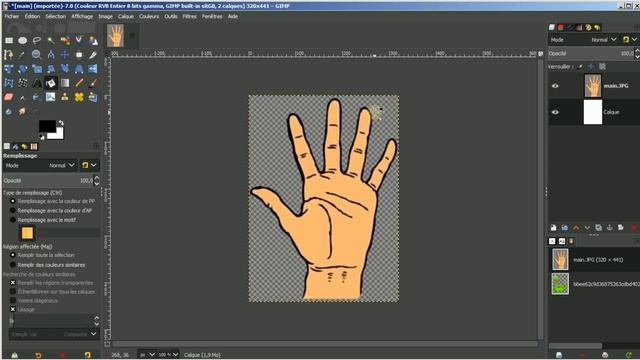The image size is (640, 360).
Task: Select the Pencil tool
Action: point(79,83)
